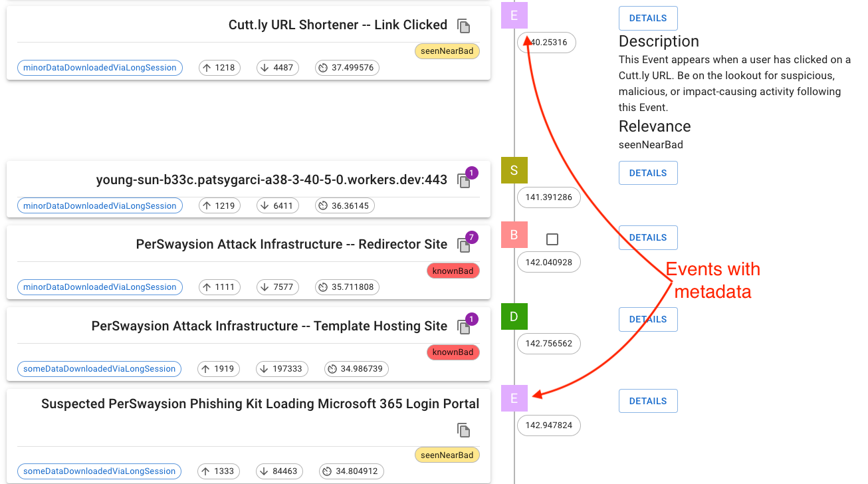Open DETAILS for the bottom E event
Screen dimensions: 868x484
(x=647, y=400)
